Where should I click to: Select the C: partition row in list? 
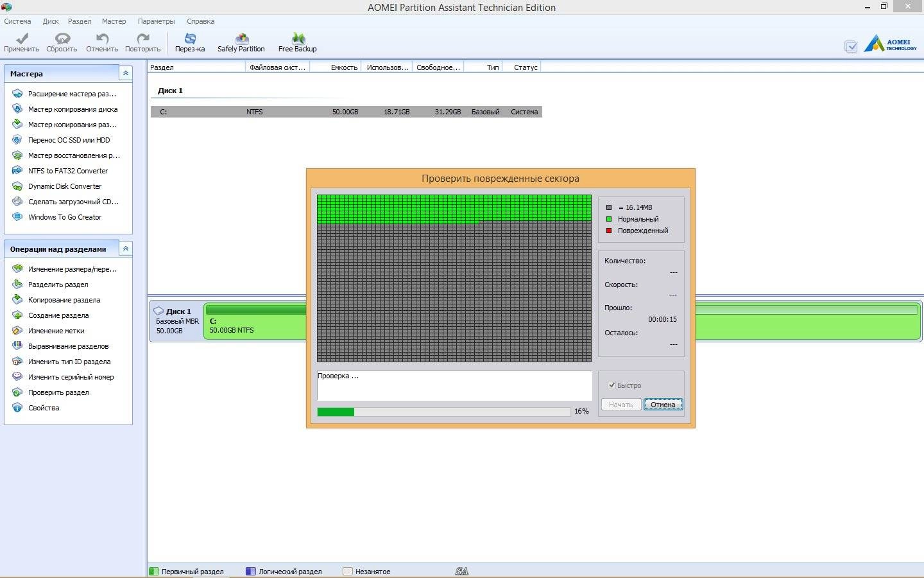pos(346,112)
